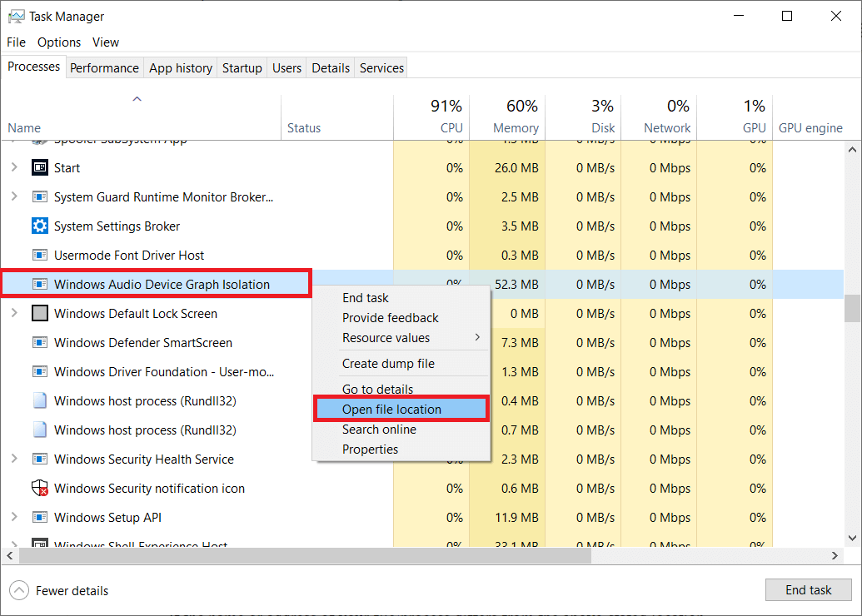Click the Windows Audio Device Graph Isolation icon
Viewport: 862px width, 616px height.
(x=39, y=284)
